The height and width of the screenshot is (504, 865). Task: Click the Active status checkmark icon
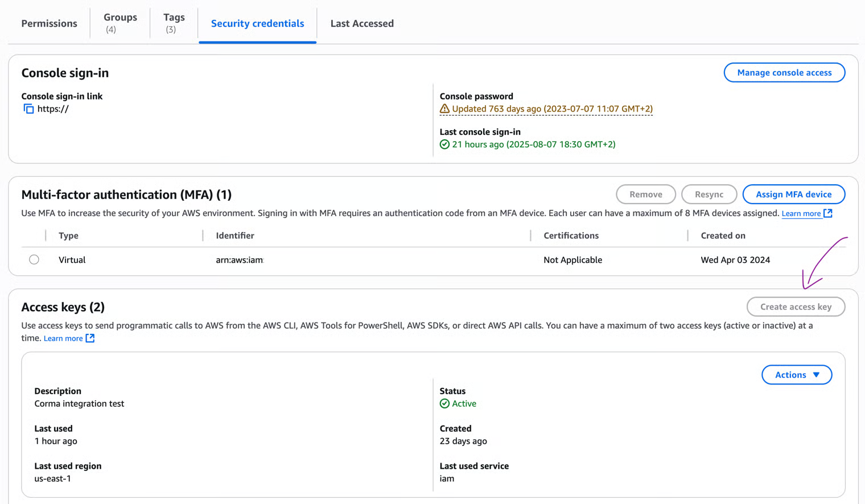(444, 404)
